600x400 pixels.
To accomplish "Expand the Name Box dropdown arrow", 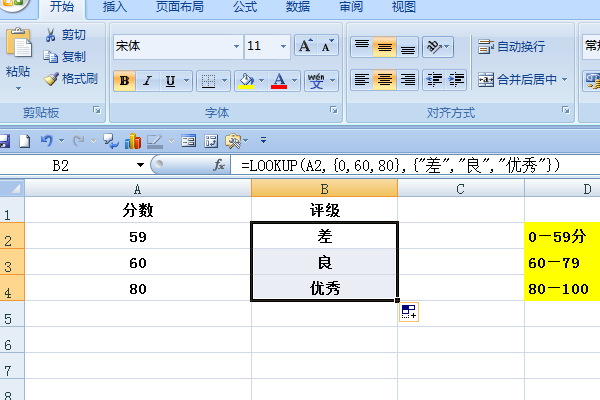I will (x=140, y=164).
